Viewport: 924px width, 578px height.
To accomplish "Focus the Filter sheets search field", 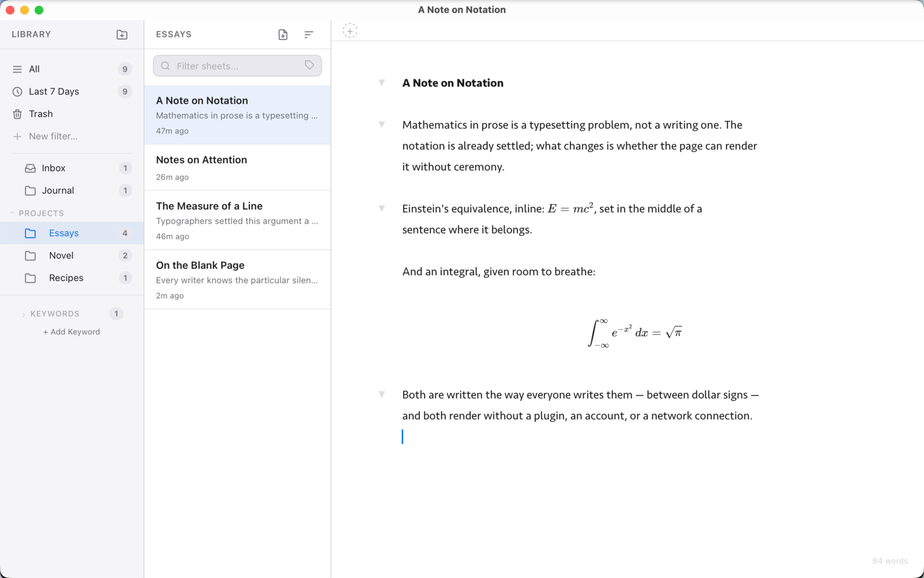I will (x=237, y=66).
